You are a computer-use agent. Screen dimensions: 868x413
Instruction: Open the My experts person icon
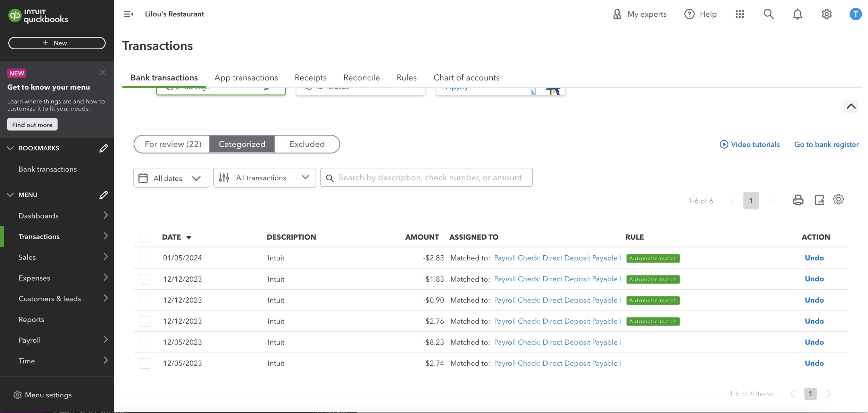pyautogui.click(x=617, y=14)
